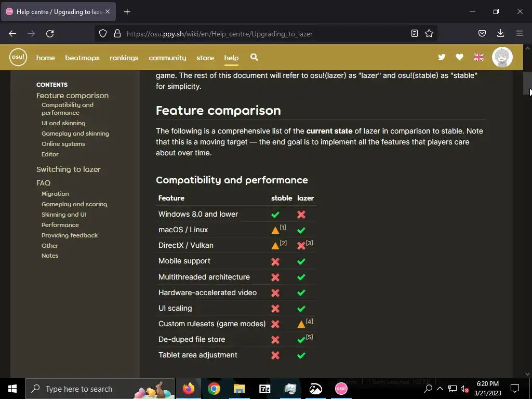Open the community menu item
This screenshot has height=399, width=532.
click(x=167, y=58)
